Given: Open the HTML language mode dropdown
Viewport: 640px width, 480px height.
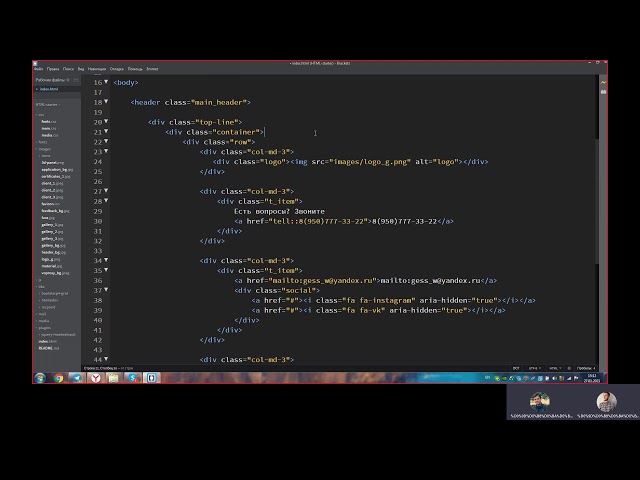Looking at the screenshot, I should point(555,368).
